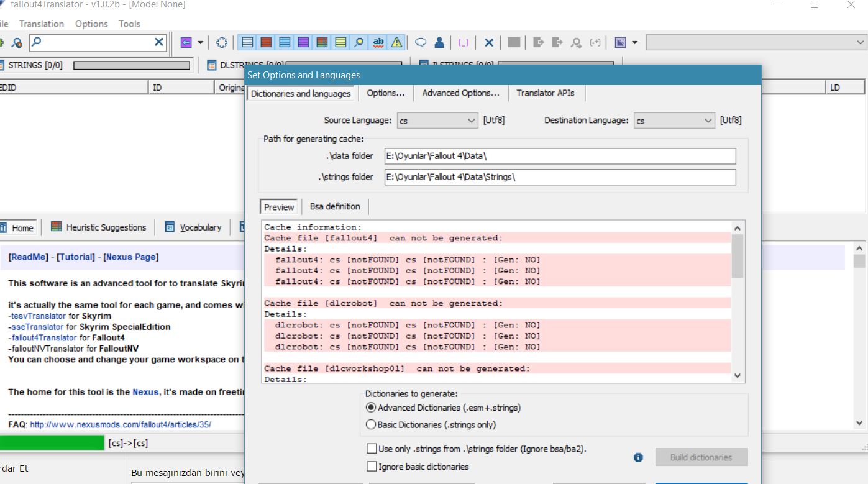
Task: Switch to the Options... tab
Action: 385,93
